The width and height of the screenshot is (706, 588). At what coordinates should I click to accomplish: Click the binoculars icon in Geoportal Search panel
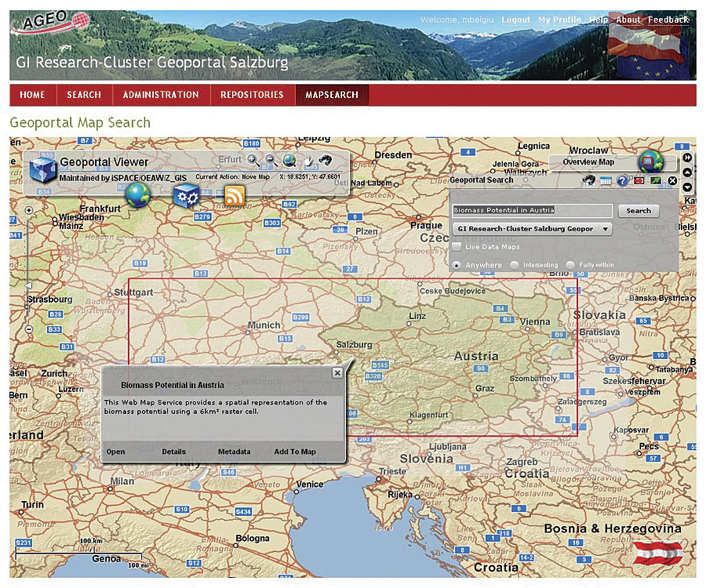(x=589, y=180)
